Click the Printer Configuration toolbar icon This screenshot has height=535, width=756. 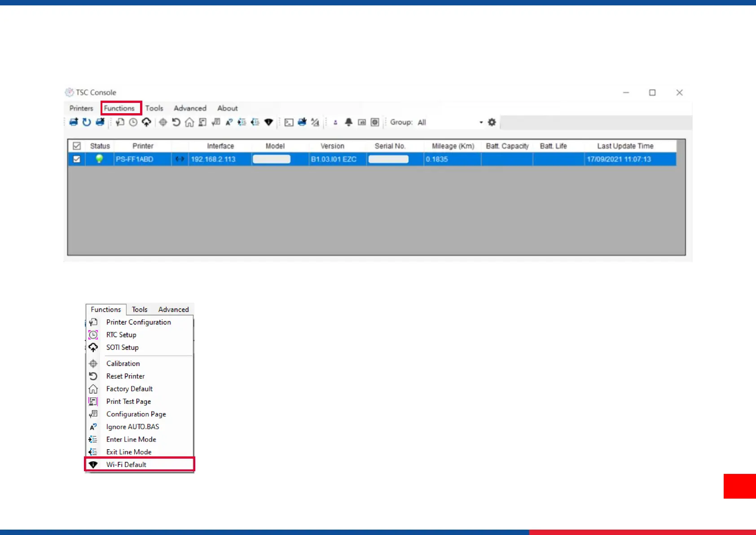[x=120, y=122]
